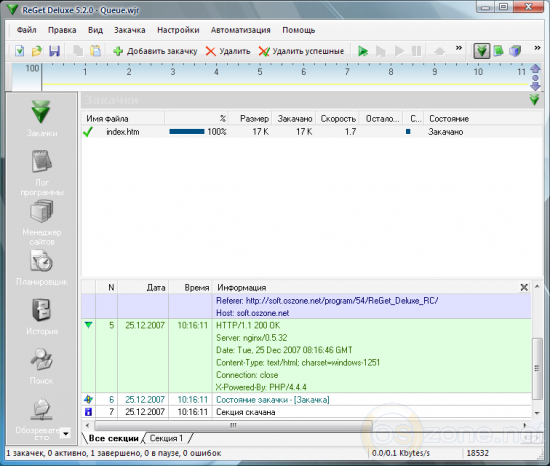Start download with the green play icon

(363, 51)
